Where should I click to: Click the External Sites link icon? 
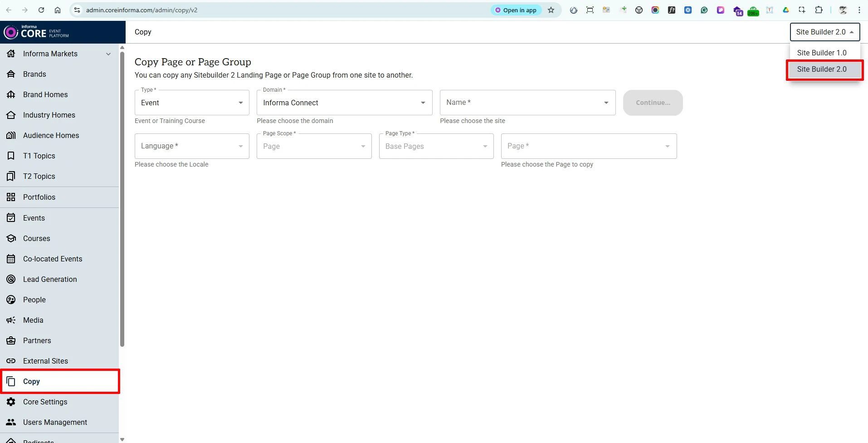(x=11, y=361)
